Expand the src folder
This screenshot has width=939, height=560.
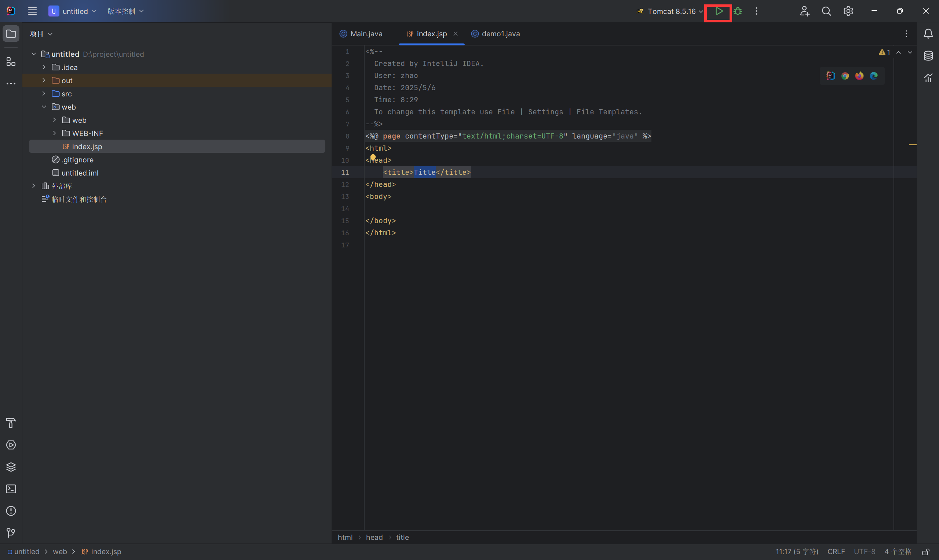point(44,93)
